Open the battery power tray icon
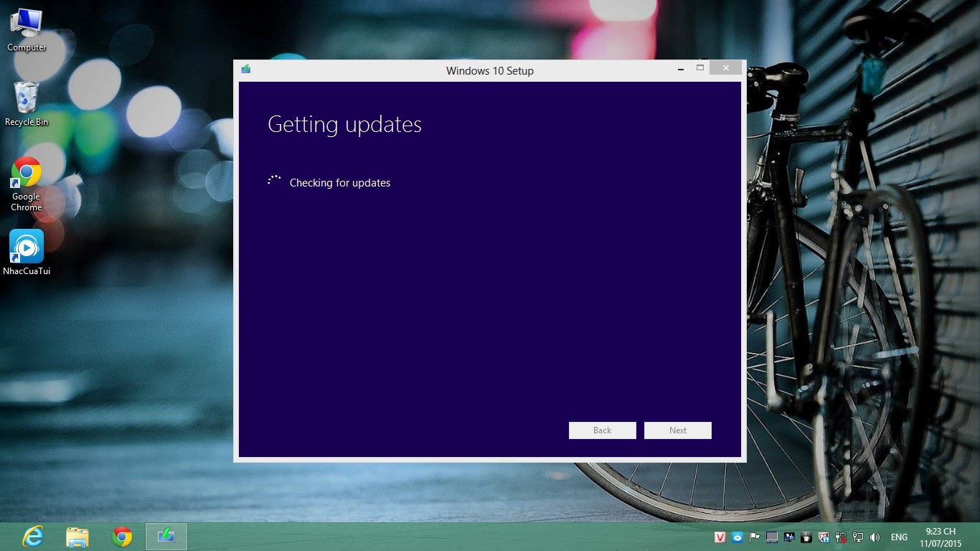980x551 pixels. pyautogui.click(x=841, y=537)
